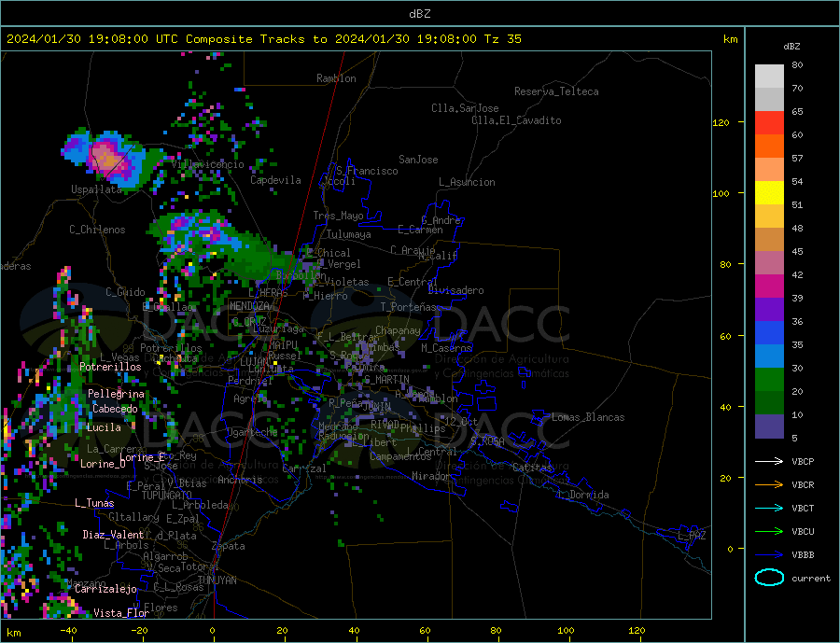
Task: Click the Ugarteche place label
Action: click(x=252, y=432)
